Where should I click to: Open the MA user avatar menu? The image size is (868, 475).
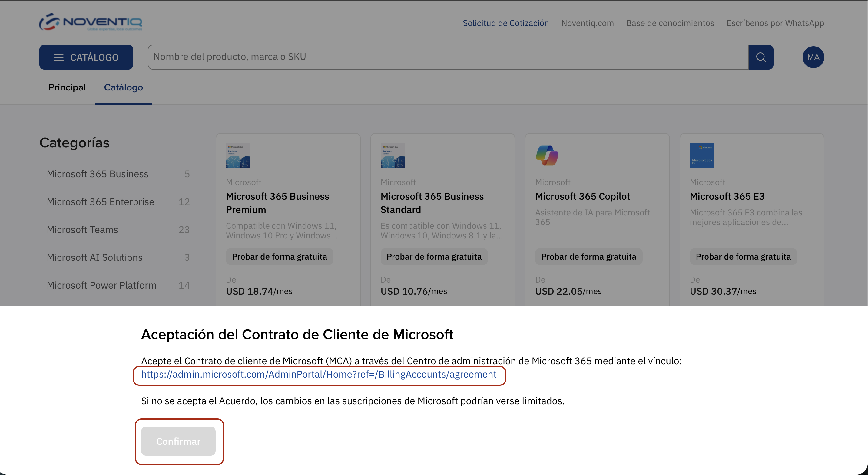click(x=813, y=57)
